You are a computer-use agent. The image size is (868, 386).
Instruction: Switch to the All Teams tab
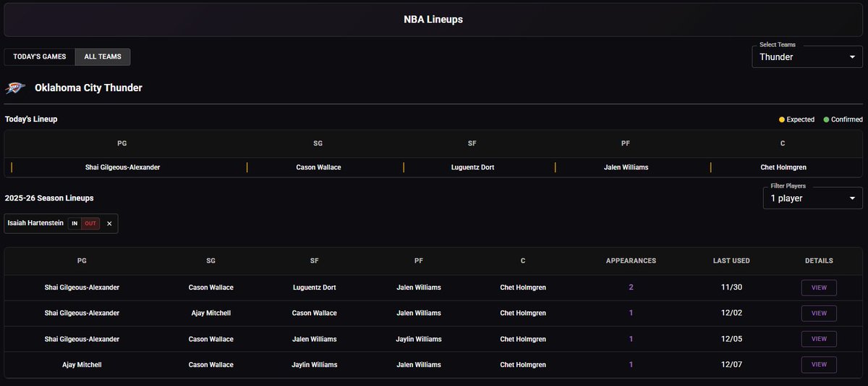(x=103, y=56)
